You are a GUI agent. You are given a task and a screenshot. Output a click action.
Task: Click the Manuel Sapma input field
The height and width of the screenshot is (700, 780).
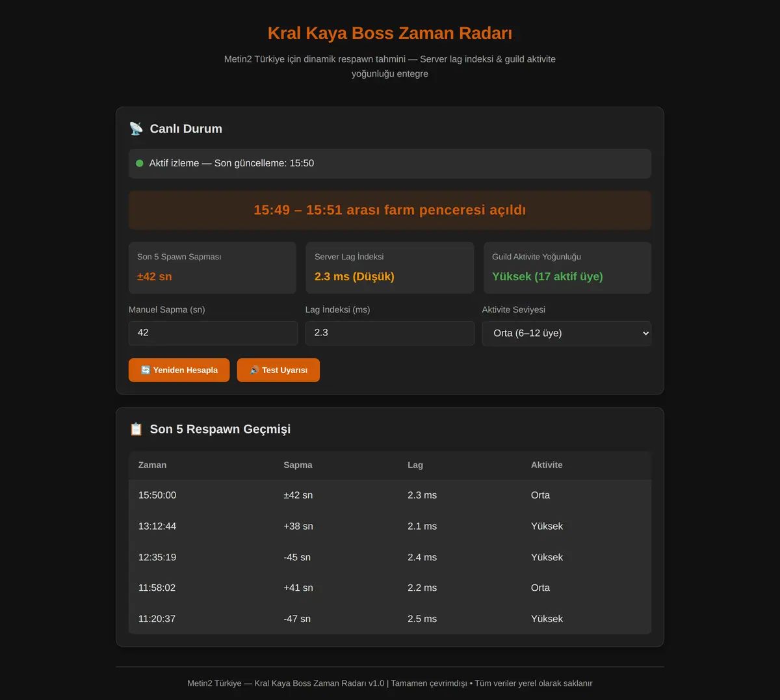(213, 333)
